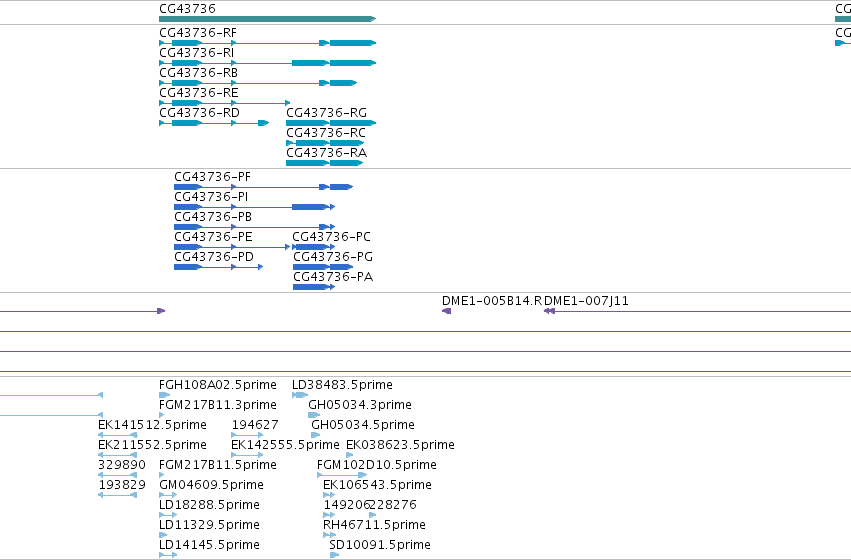Select EST FGM217B11.3prime
Screen dimensions: 851x560
[x=162, y=416]
